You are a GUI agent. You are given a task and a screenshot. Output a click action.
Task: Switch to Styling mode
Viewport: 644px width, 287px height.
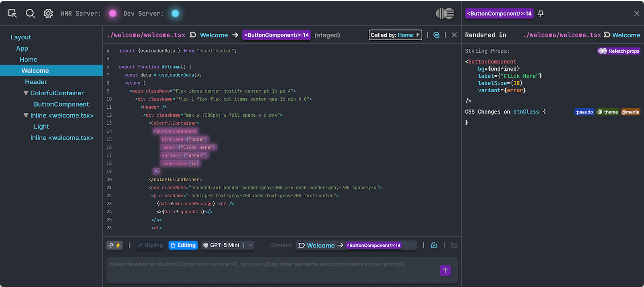[x=150, y=245]
